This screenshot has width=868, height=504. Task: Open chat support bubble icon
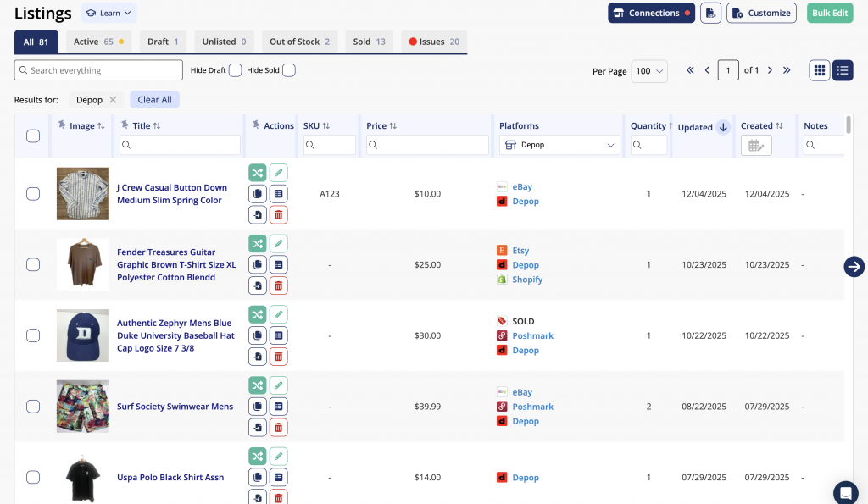845,492
